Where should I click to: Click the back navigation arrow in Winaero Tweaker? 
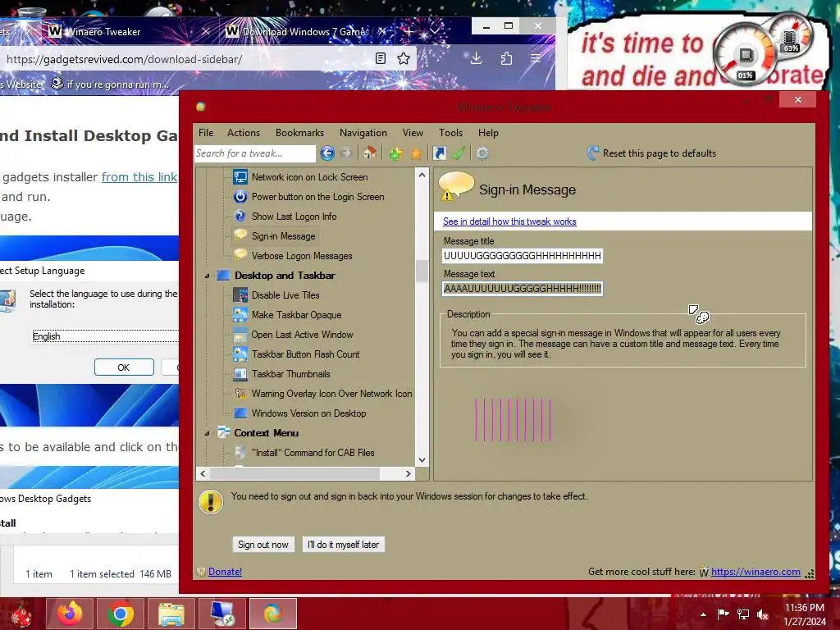pos(326,153)
